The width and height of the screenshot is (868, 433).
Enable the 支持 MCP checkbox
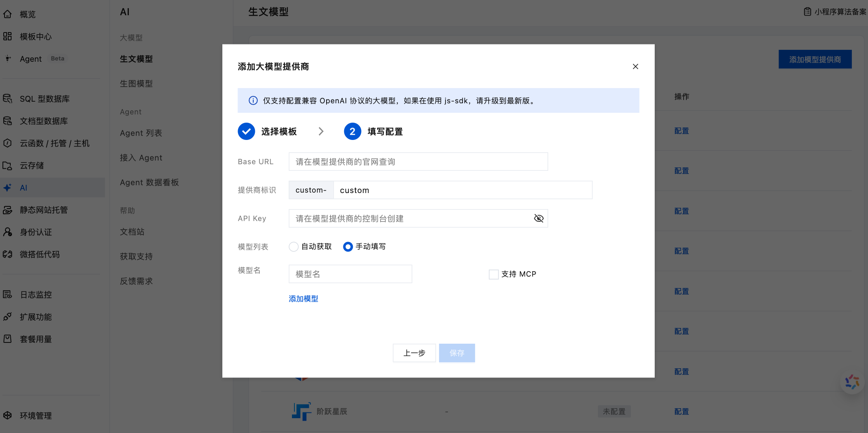[494, 275]
